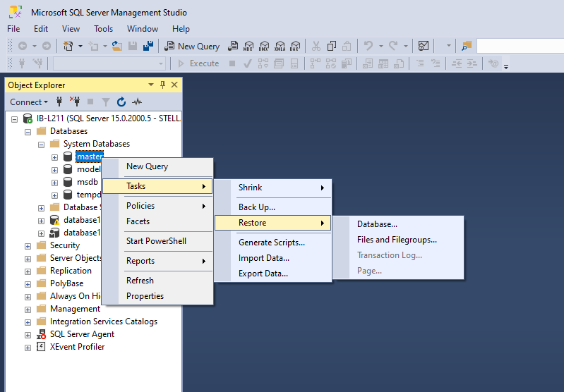The image size is (564, 392).
Task: Click Object Explorer Connect plug icon
Action: pos(59,102)
